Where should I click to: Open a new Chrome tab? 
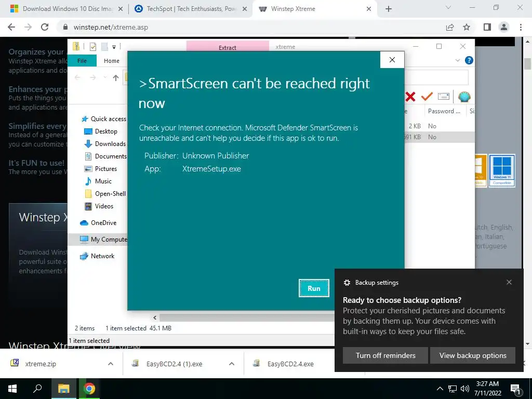[x=389, y=9]
